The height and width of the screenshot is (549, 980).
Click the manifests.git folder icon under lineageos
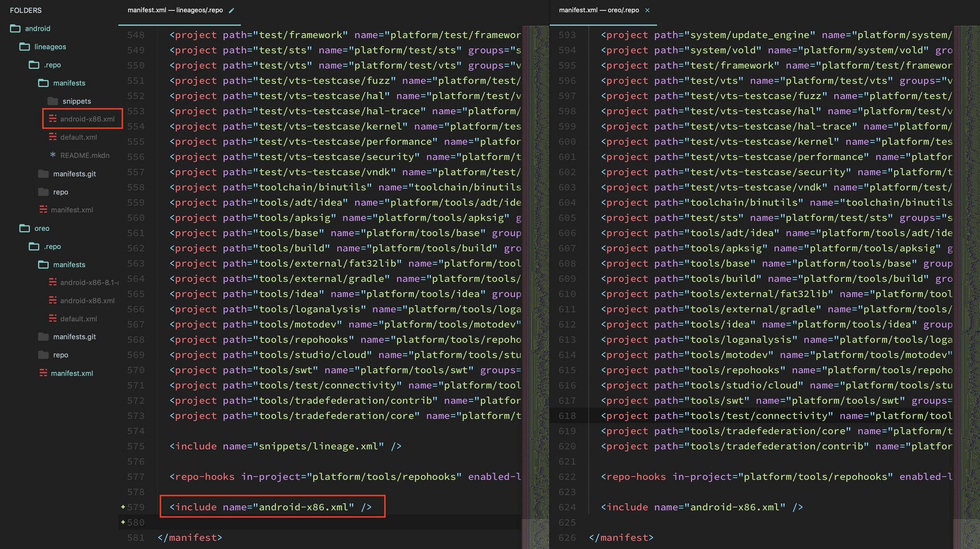click(43, 174)
